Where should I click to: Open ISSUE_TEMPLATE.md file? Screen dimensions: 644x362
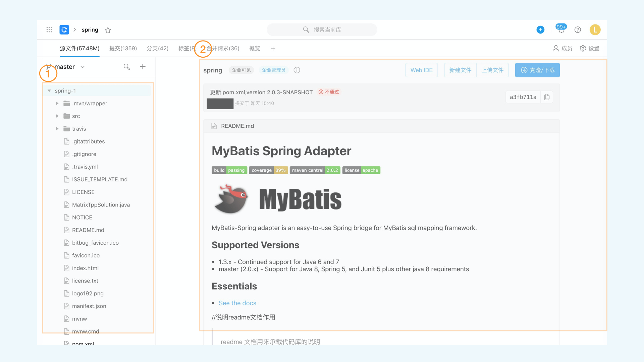(100, 179)
